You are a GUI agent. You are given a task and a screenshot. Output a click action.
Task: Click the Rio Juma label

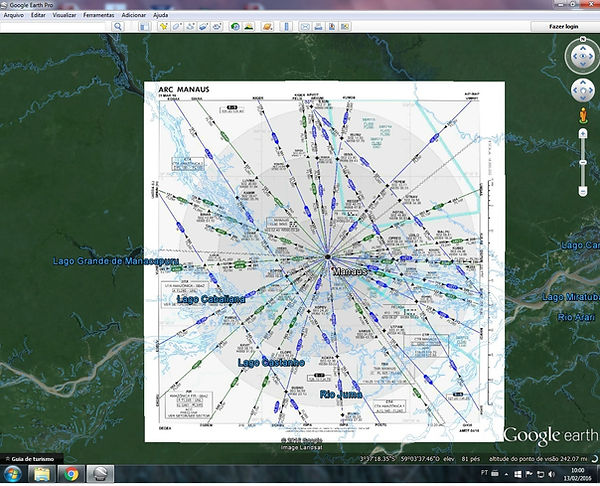pyautogui.click(x=341, y=394)
